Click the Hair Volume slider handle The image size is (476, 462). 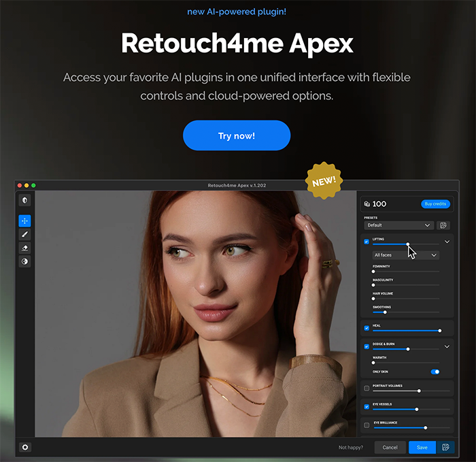(x=373, y=299)
